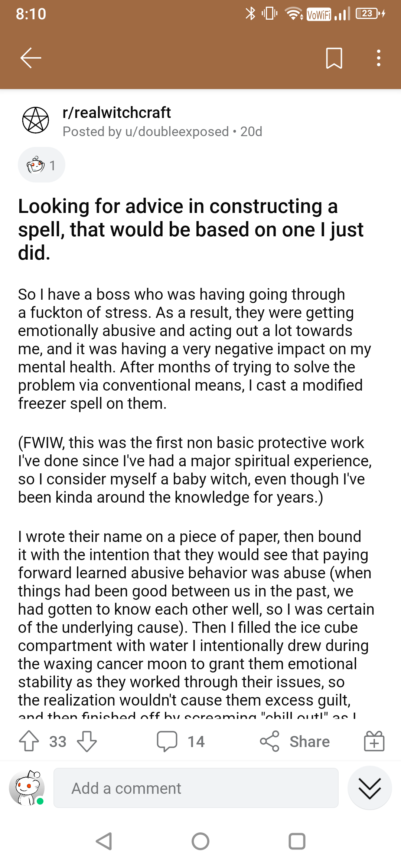Open the award badge showing 1
Screen dimensions: 401x868
tap(42, 165)
